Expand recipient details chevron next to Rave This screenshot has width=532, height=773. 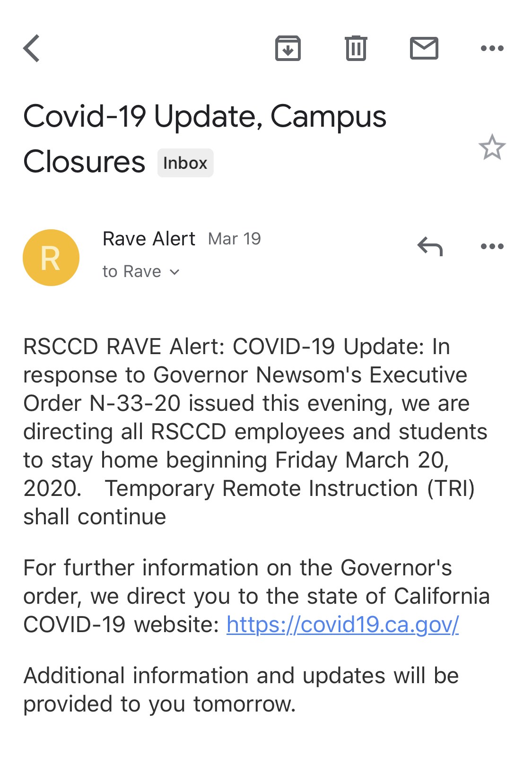click(x=174, y=272)
